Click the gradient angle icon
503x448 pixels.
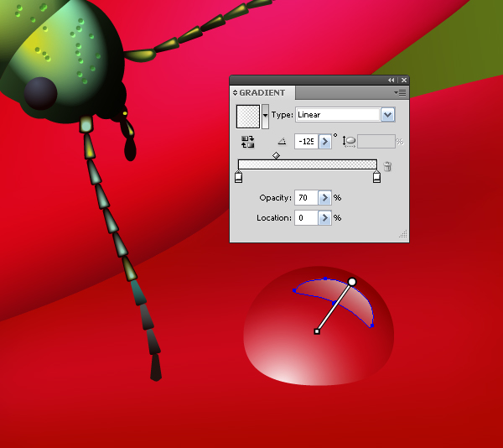coord(282,141)
